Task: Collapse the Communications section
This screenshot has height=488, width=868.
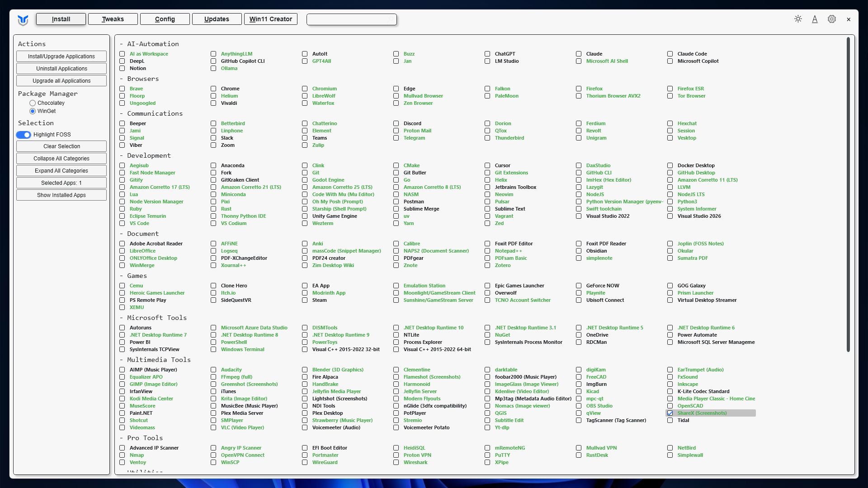Action: [151, 113]
